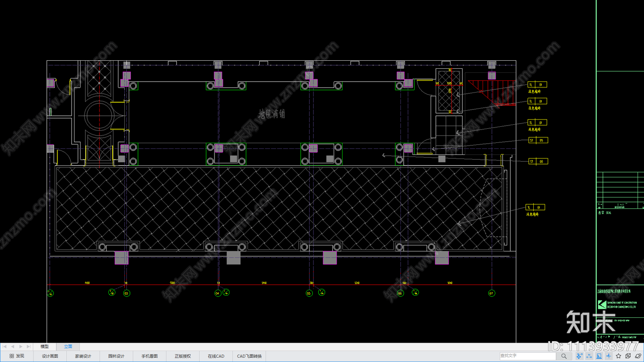
Task: Focus the 查找文字 search field
Action: pos(528,356)
